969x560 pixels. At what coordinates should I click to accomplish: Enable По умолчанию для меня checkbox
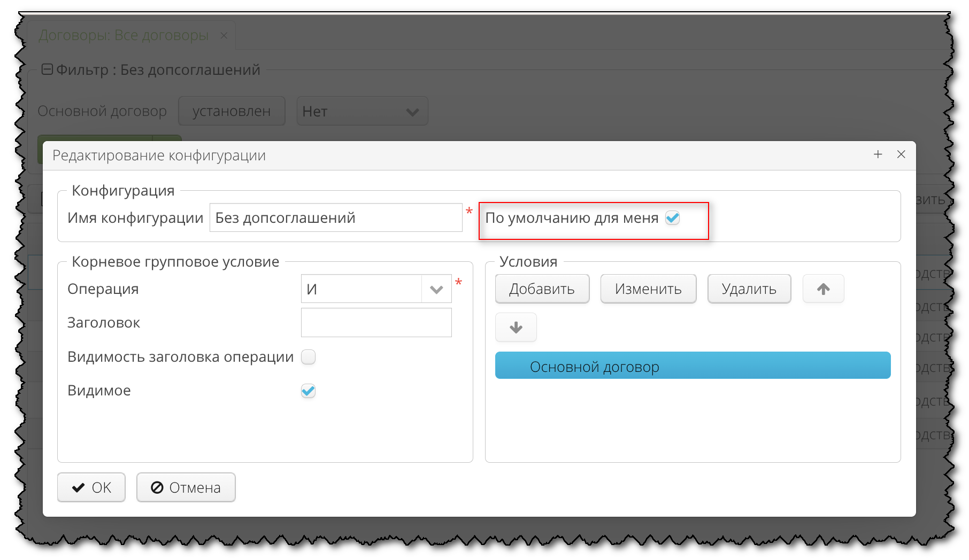[673, 218]
